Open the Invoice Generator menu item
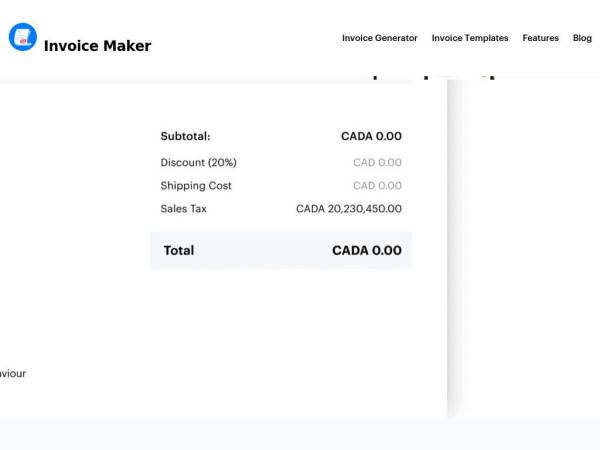Viewport: 600px width, 450px height. 380,38
